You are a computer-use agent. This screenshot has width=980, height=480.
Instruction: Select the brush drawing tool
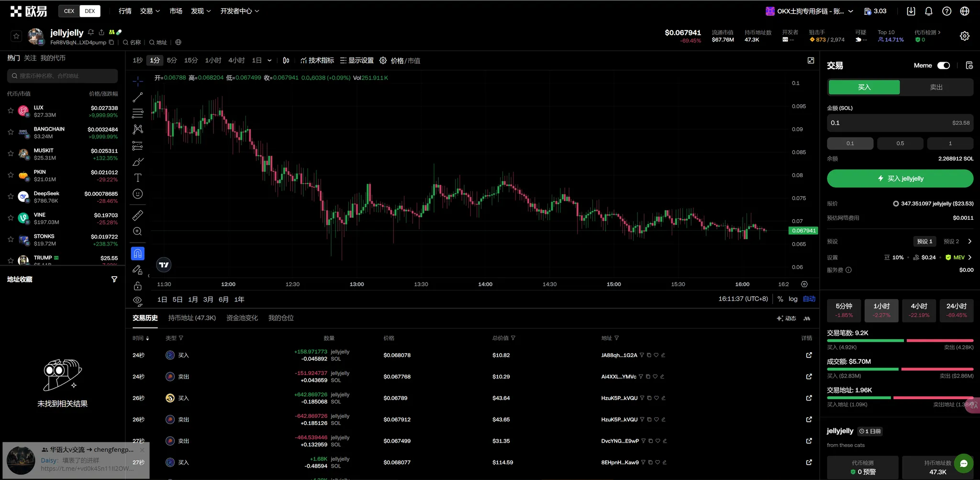138,162
